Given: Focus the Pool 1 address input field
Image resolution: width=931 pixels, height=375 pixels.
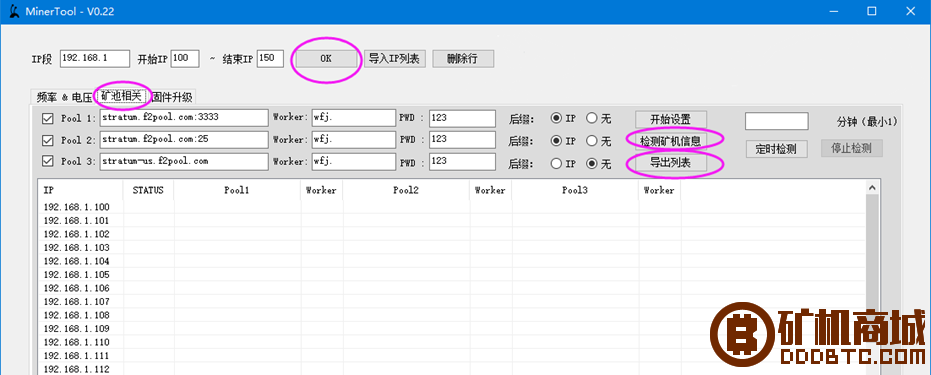Looking at the screenshot, I should tap(183, 117).
